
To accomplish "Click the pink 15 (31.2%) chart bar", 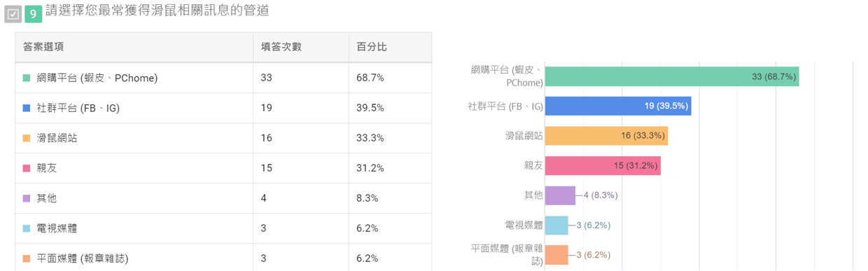I will point(603,166).
